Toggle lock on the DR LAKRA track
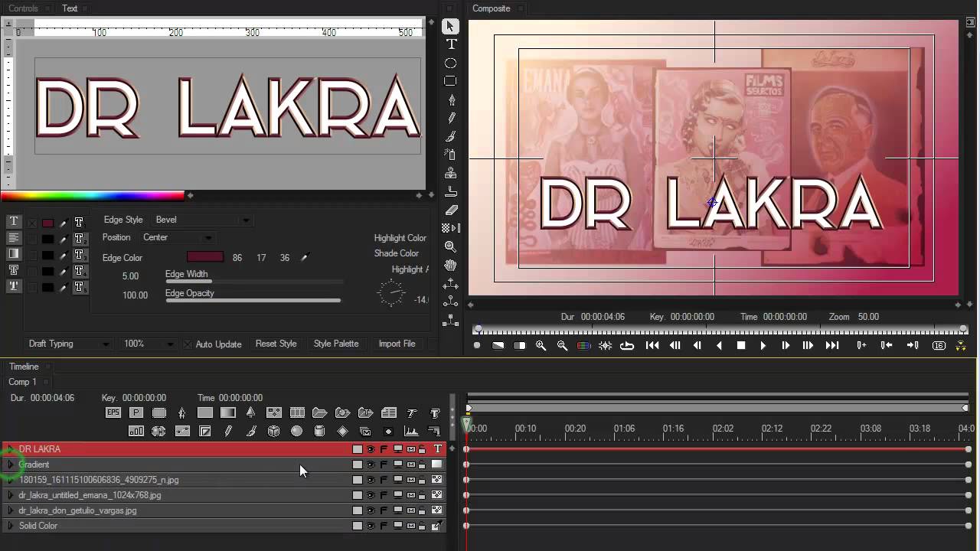Image resolution: width=980 pixels, height=551 pixels. [422, 449]
